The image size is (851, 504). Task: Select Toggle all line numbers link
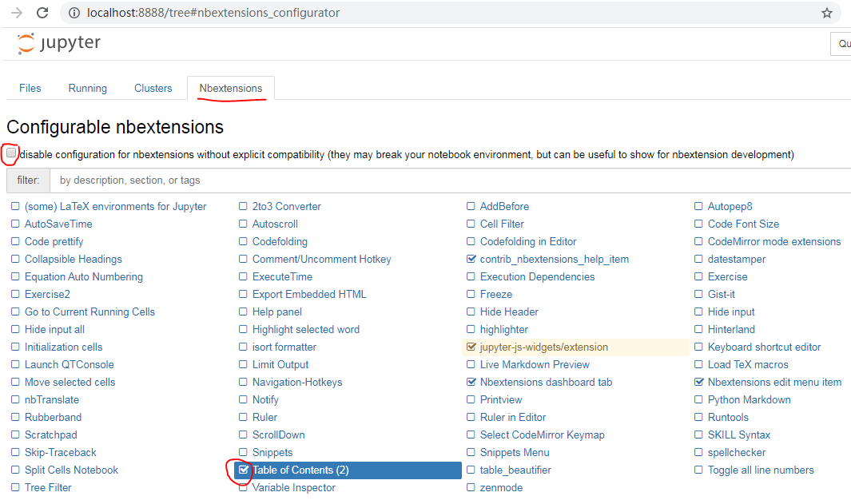point(761,470)
